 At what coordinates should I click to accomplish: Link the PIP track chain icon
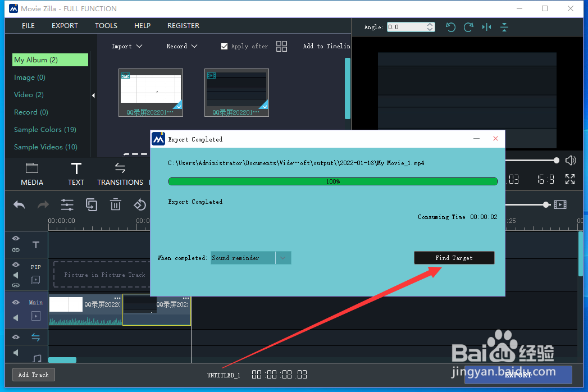16,285
